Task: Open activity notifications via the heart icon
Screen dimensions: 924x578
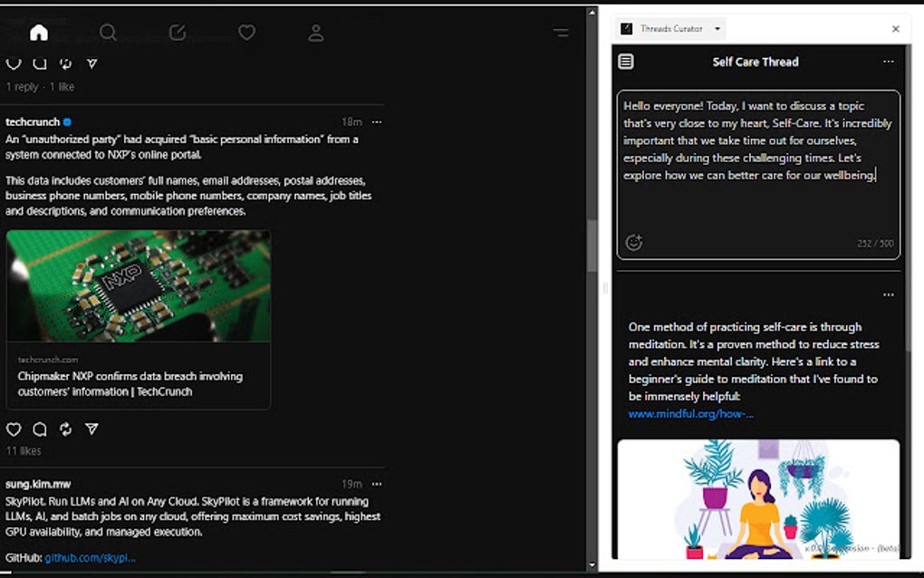Action: [245, 33]
